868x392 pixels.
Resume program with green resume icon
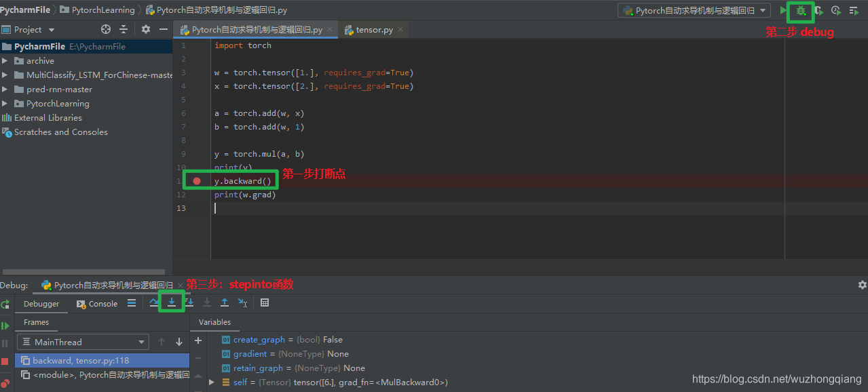coord(5,326)
